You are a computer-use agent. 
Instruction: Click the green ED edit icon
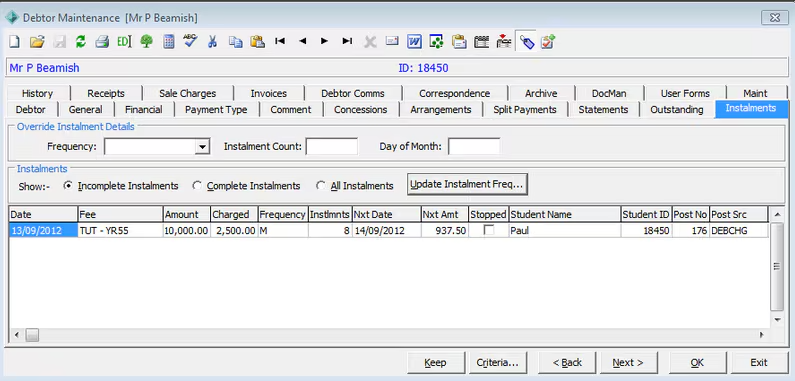click(x=124, y=42)
